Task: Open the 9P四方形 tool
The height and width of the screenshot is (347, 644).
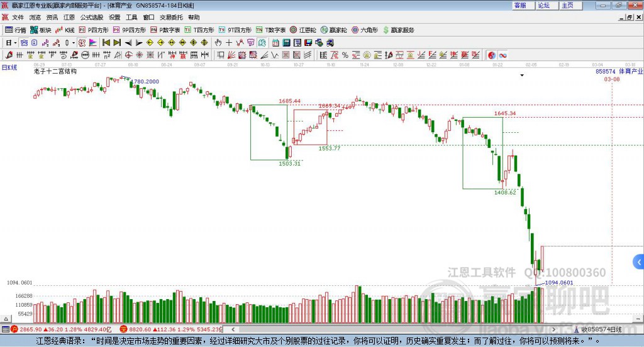Action: (x=130, y=30)
